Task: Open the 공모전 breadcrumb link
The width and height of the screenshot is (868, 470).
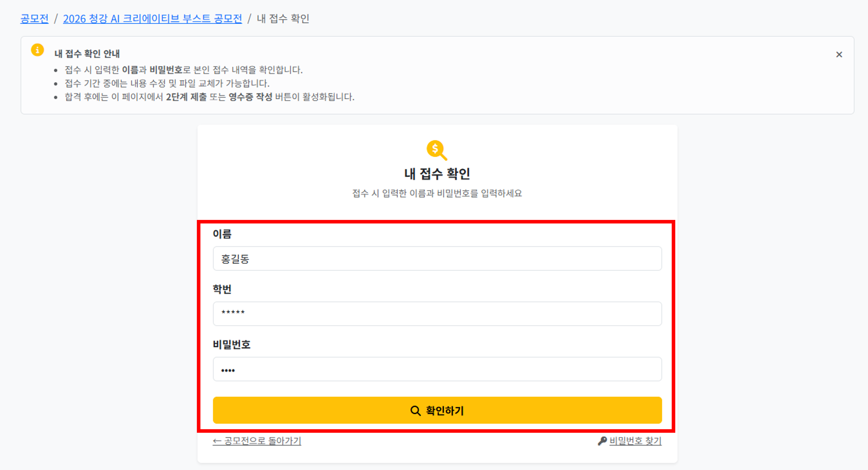Action: [34, 19]
